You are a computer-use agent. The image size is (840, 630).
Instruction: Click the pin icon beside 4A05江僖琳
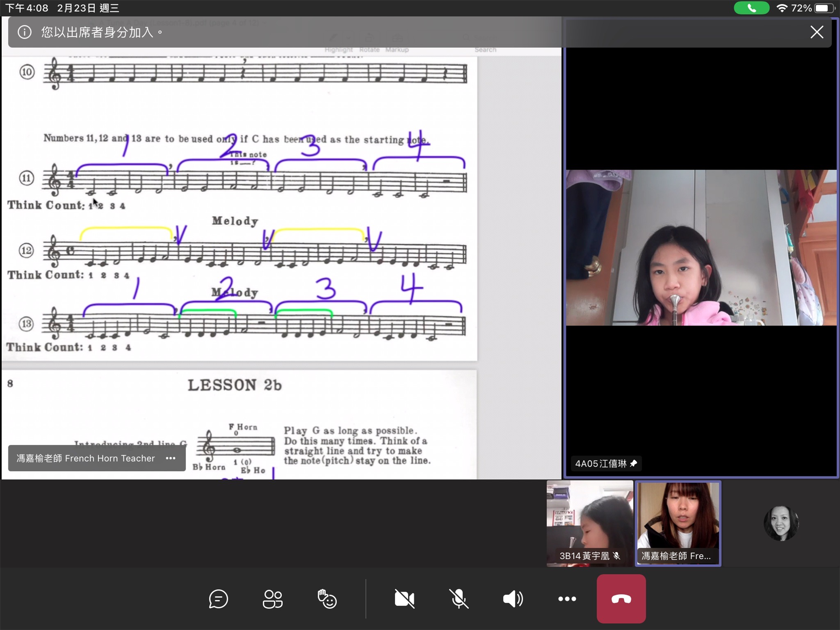pos(634,463)
